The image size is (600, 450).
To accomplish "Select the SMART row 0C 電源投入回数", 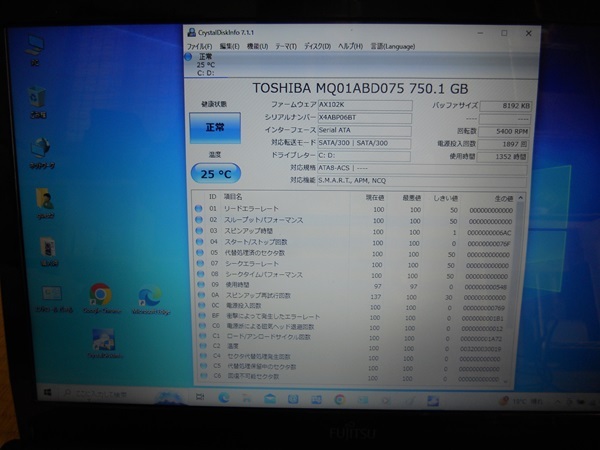I will pos(354,307).
